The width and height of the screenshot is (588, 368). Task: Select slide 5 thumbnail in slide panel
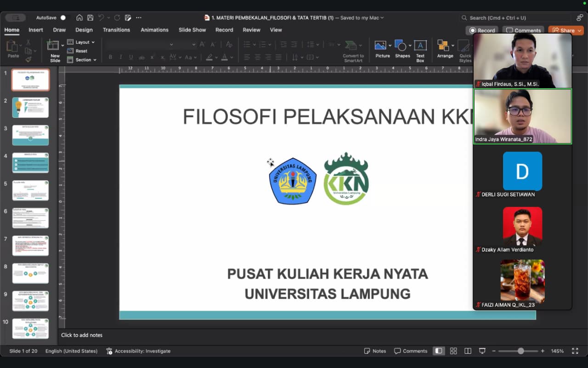[x=30, y=190]
